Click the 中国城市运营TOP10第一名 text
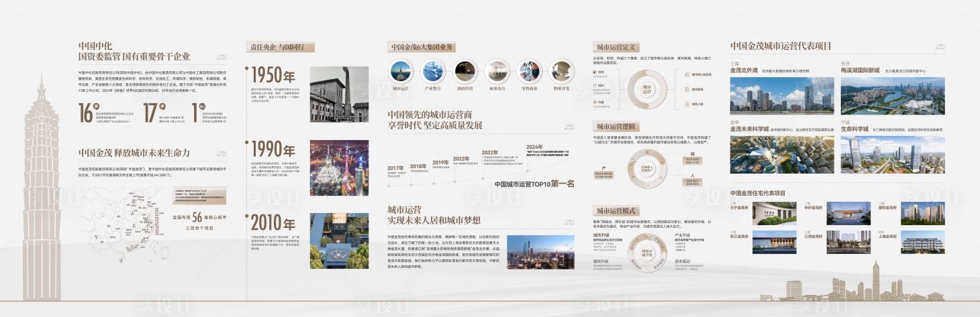Viewport: 980px width, 317px height. pos(534,184)
